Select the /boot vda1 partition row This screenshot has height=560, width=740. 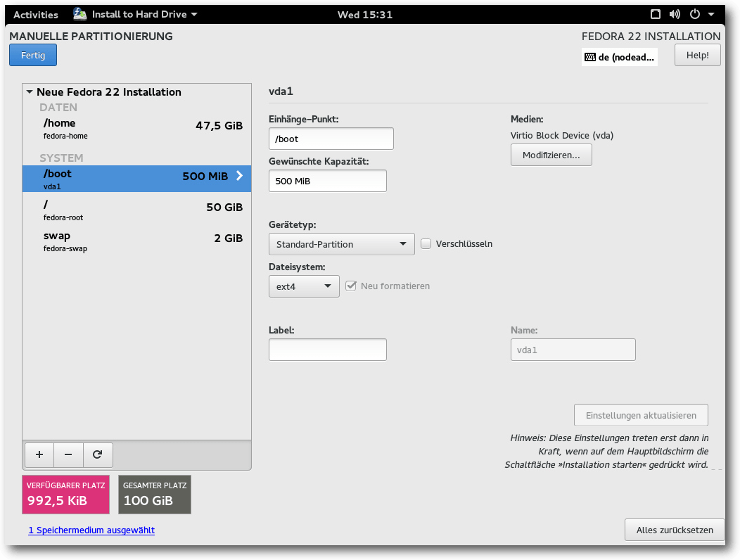click(x=137, y=179)
